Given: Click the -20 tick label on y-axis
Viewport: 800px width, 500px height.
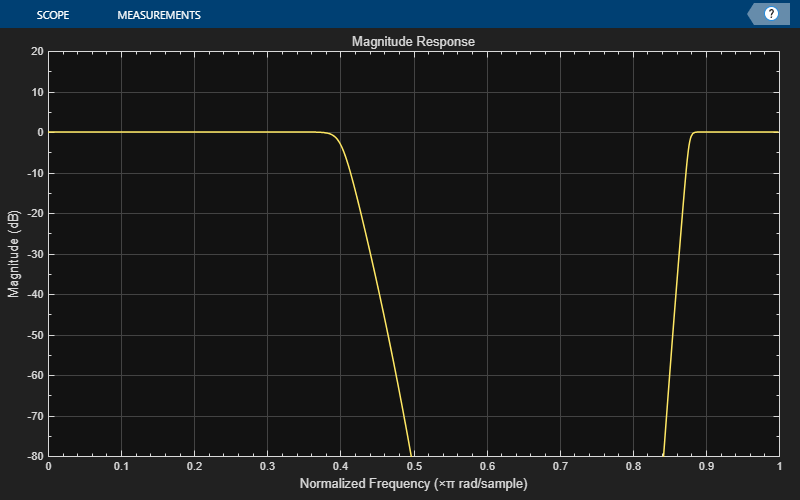Looking at the screenshot, I should pyautogui.click(x=34, y=213).
